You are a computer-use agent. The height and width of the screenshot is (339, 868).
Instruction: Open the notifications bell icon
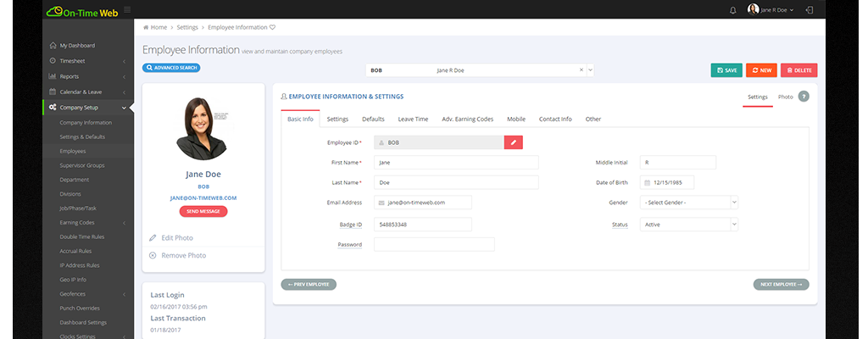[733, 10]
